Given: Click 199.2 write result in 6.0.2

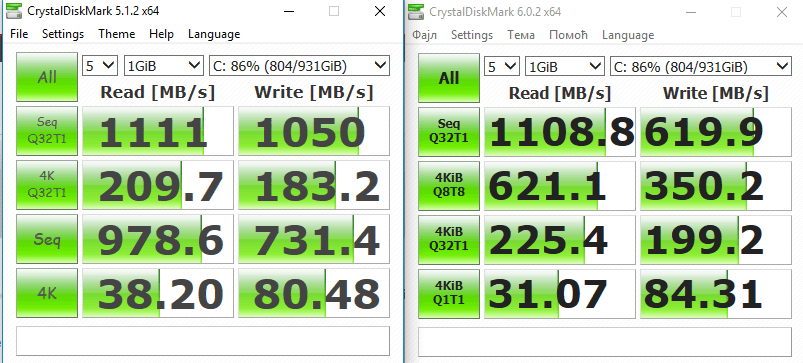Looking at the screenshot, I should coord(716,240).
